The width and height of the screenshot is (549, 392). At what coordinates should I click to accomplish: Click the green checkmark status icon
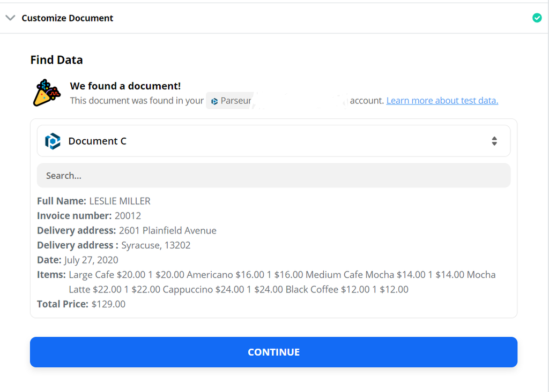click(537, 18)
